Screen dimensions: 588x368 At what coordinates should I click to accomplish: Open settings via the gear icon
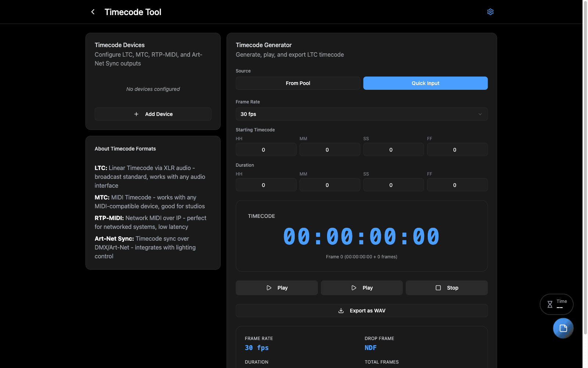pyautogui.click(x=490, y=12)
